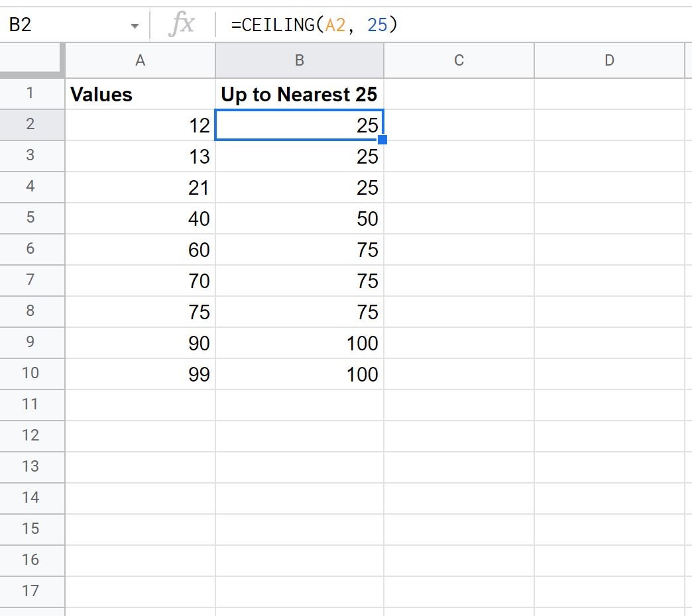692x616 pixels.
Task: Select row 17 header
Action: coord(30,591)
